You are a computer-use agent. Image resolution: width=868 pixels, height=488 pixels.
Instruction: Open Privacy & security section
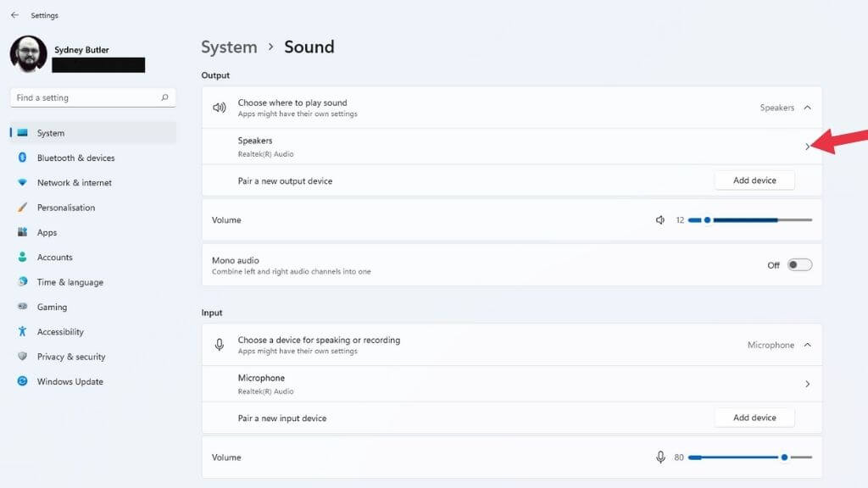coord(70,357)
